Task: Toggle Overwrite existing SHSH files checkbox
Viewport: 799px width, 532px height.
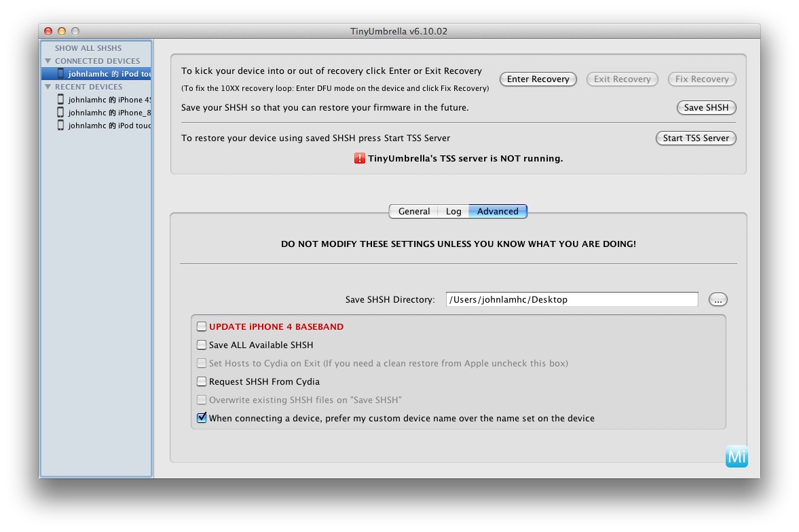Action: pyautogui.click(x=202, y=400)
